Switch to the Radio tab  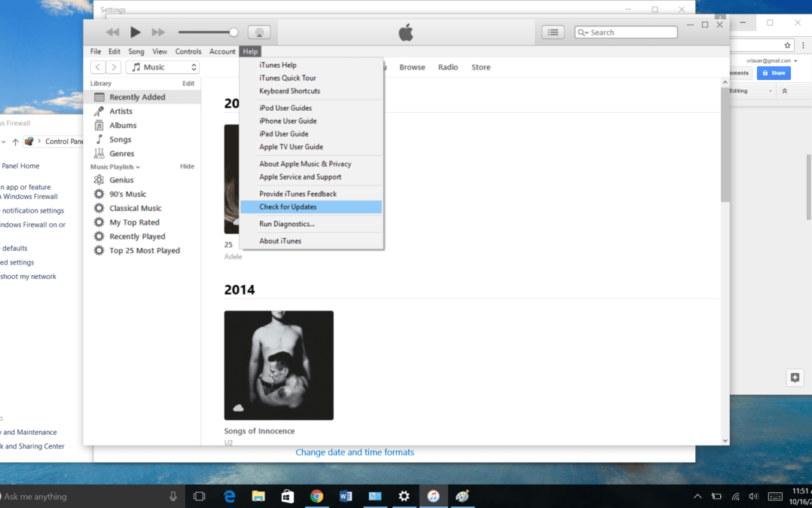click(448, 67)
